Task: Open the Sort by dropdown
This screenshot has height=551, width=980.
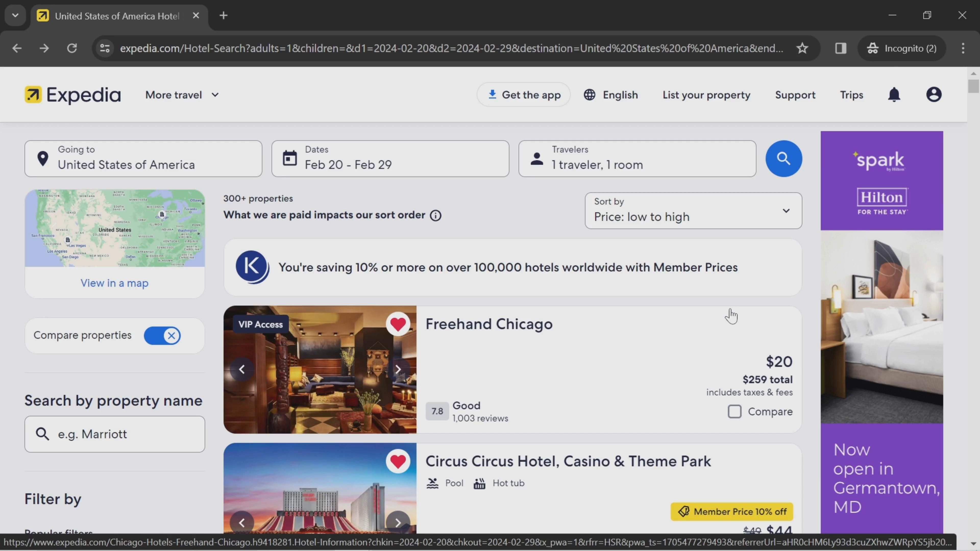Action: point(693,210)
